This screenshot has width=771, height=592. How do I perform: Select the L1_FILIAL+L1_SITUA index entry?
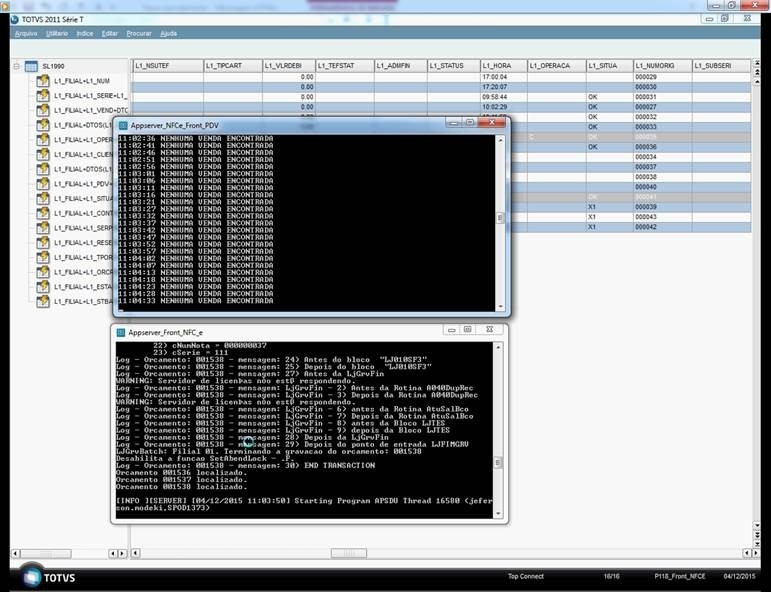tap(84, 199)
